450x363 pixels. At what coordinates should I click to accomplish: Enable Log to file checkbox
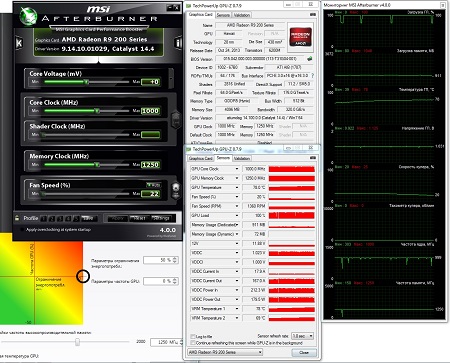pyautogui.click(x=193, y=336)
